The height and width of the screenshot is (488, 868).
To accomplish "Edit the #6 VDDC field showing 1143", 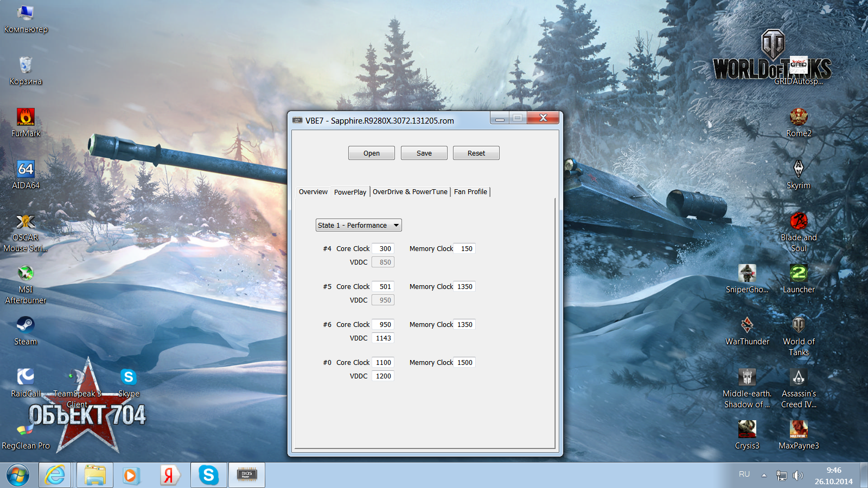I will pos(383,338).
